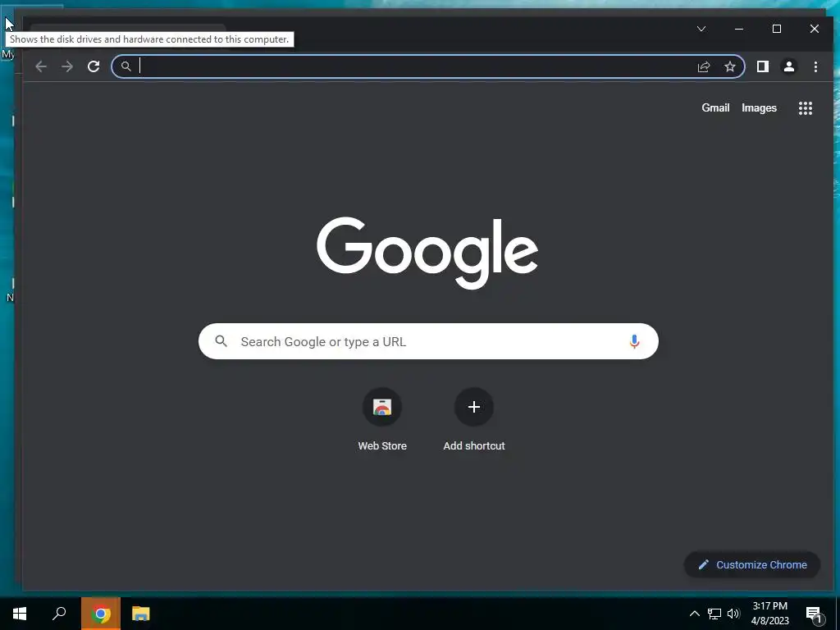Open the Windows Start menu
The image size is (840, 630).
20,614
